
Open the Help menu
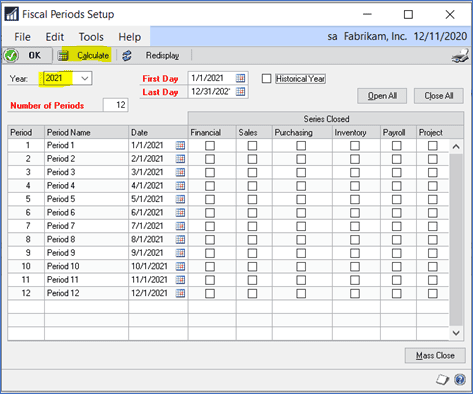pyautogui.click(x=130, y=37)
